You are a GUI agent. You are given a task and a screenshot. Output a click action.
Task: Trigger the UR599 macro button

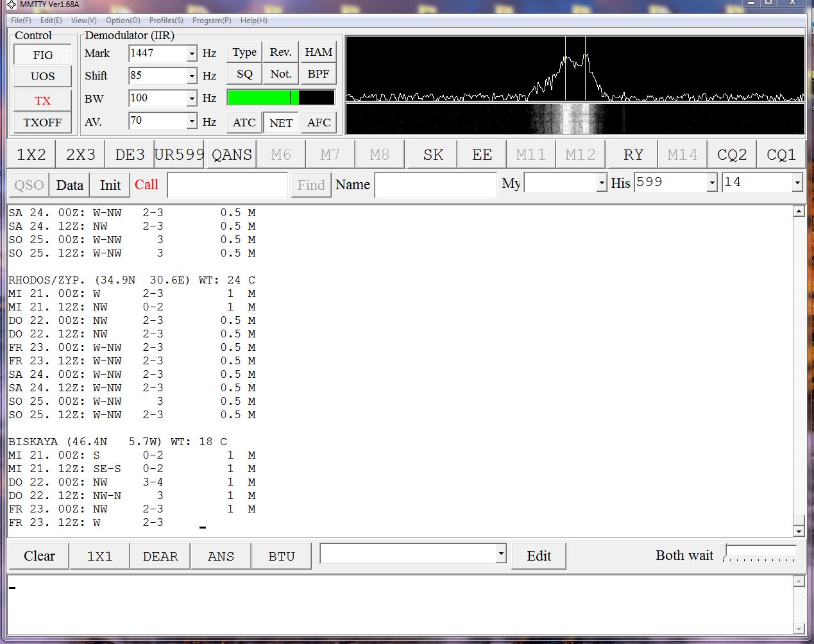pos(179,155)
